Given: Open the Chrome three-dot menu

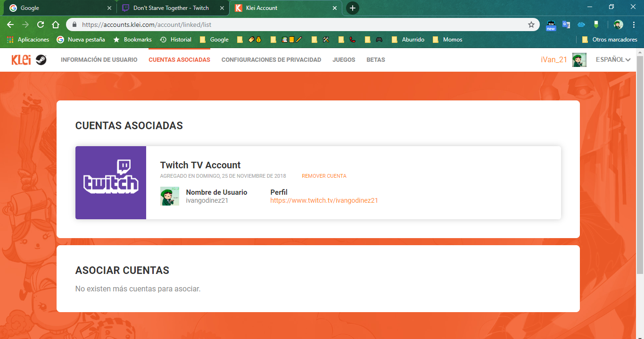Looking at the screenshot, I should (x=634, y=25).
